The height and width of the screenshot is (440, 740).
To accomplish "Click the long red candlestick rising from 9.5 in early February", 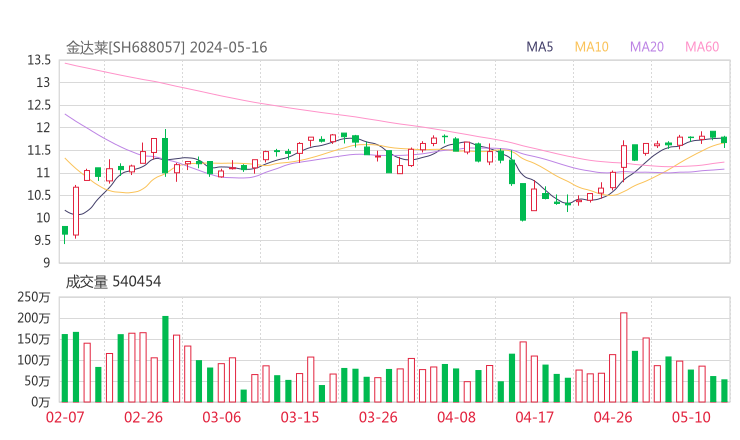I will (x=76, y=212).
